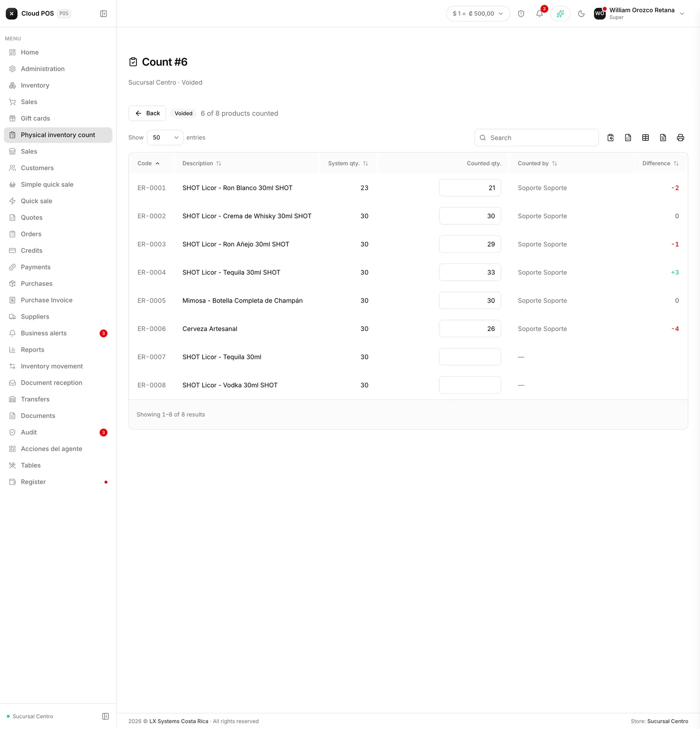Screen dimensions: 700x729
Task: Sort by the Counted by column
Action: click(538, 163)
